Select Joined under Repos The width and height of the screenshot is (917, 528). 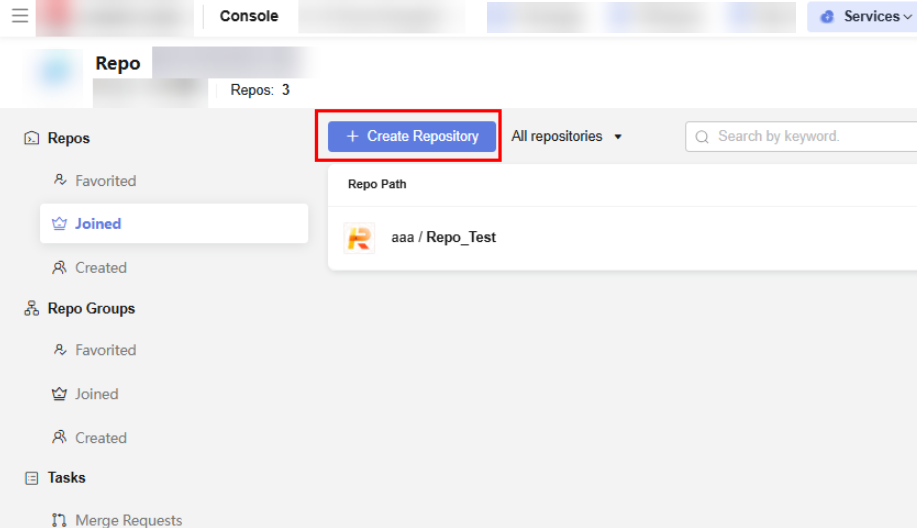tap(98, 224)
